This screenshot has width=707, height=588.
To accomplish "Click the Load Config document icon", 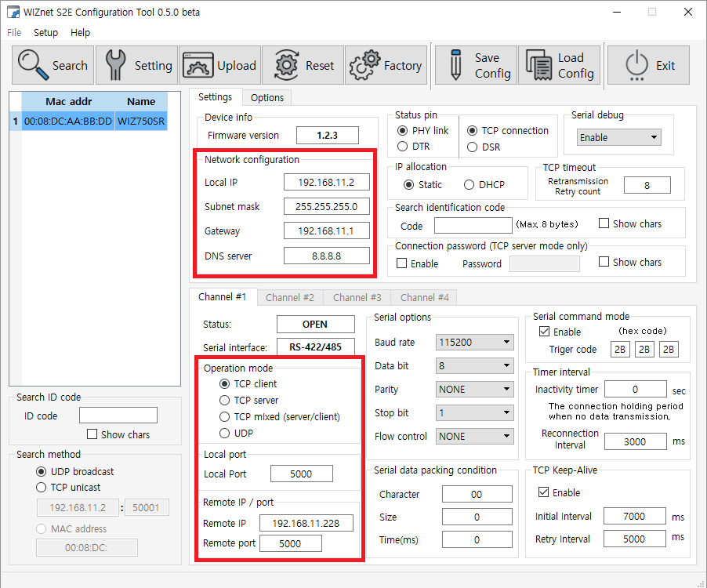I will tap(538, 65).
